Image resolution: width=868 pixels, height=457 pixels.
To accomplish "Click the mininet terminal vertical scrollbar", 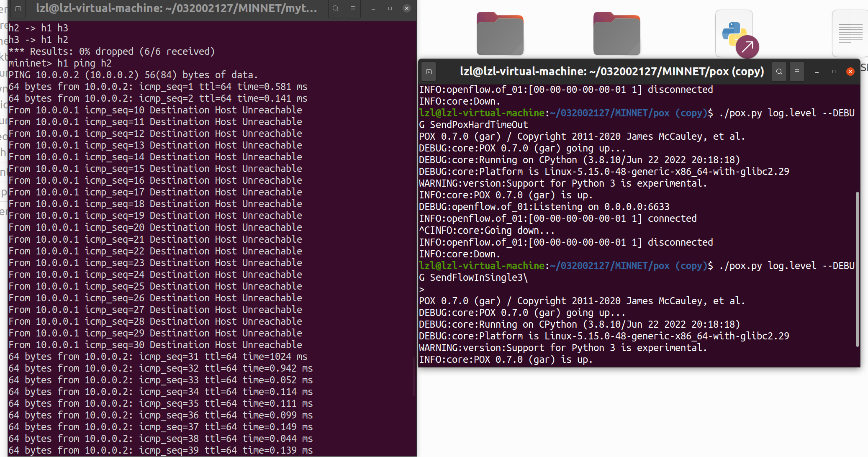I will click(x=414, y=377).
